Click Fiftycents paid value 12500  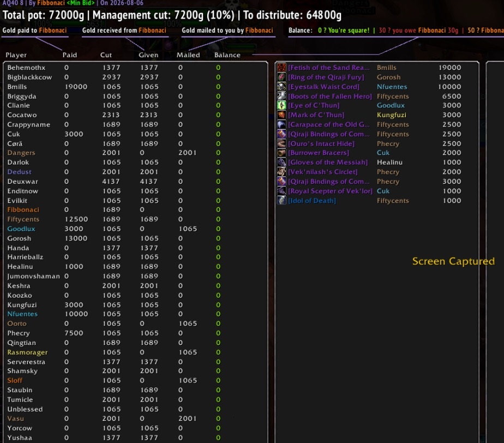coord(76,219)
